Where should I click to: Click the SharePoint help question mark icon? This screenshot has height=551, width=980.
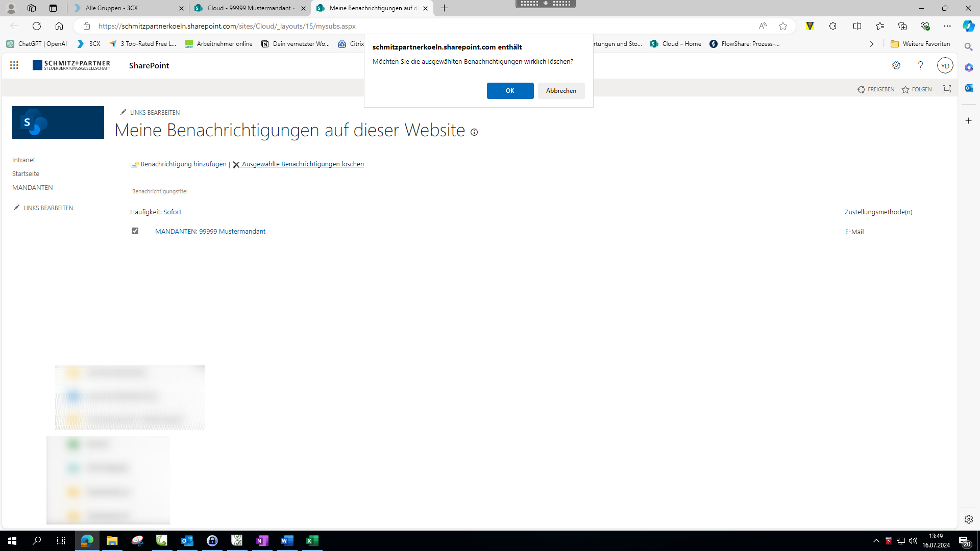pyautogui.click(x=920, y=65)
